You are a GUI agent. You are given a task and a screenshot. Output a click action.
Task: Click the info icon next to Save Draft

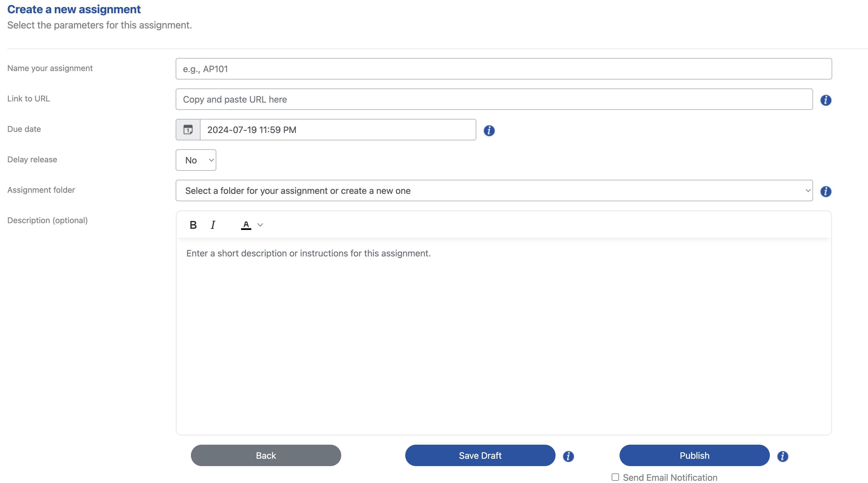point(568,457)
